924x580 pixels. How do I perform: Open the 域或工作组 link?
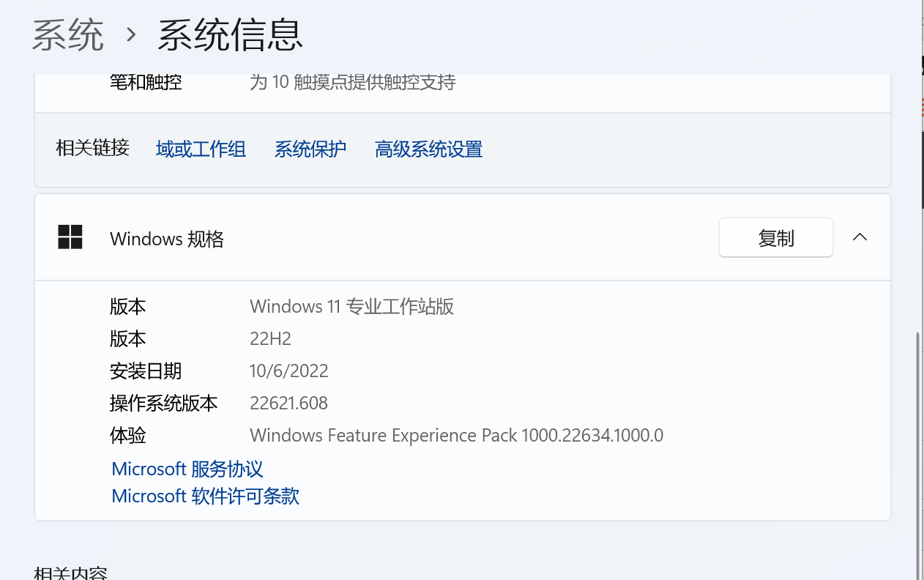pyautogui.click(x=201, y=149)
